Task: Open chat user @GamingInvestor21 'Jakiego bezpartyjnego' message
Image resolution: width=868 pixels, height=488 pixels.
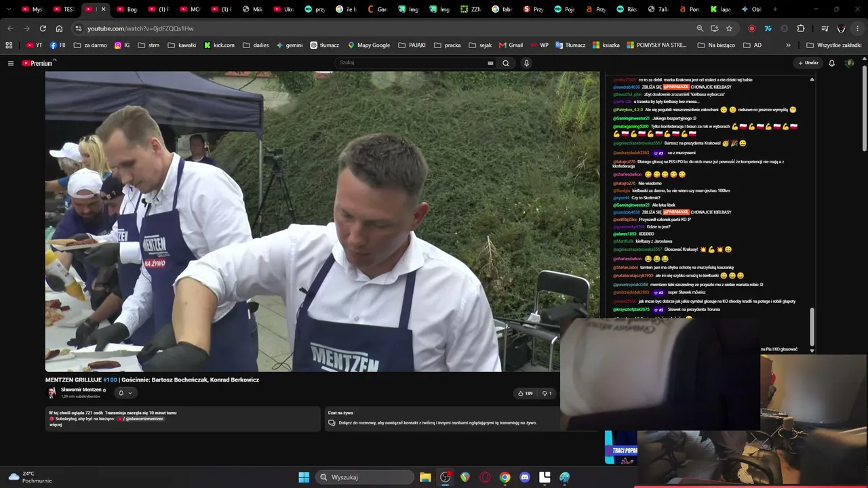Action: [x=654, y=119]
